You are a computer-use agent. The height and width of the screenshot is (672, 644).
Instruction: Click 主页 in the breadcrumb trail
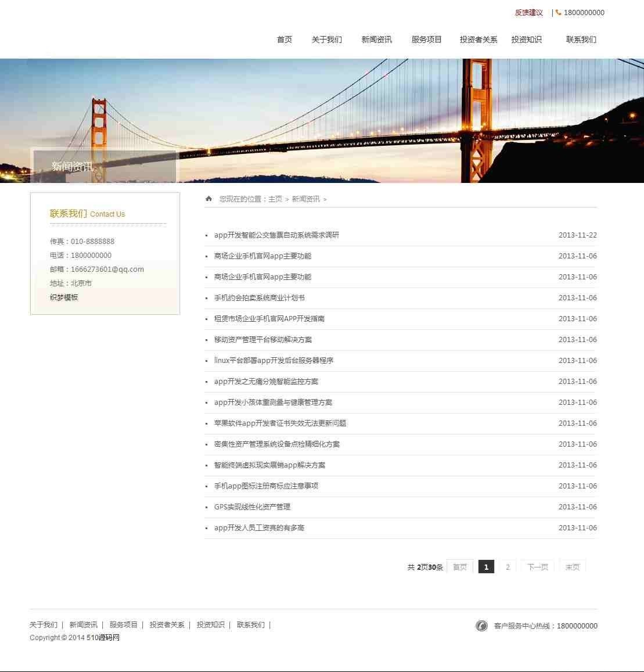pyautogui.click(x=275, y=199)
